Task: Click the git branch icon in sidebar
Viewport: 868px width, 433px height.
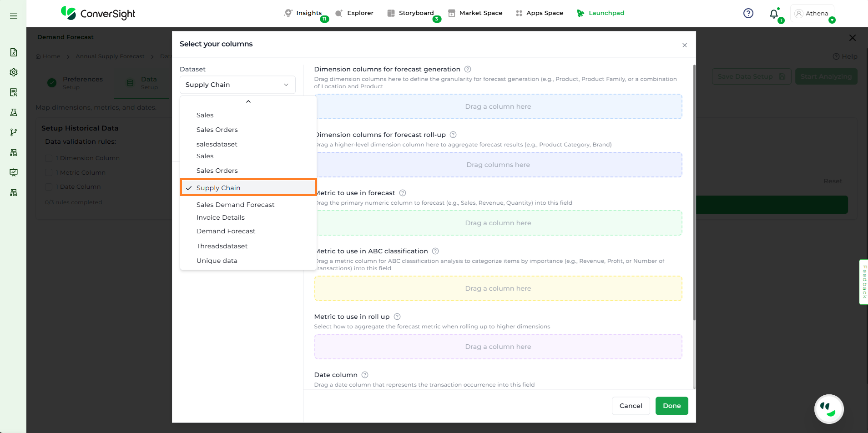Action: (14, 132)
